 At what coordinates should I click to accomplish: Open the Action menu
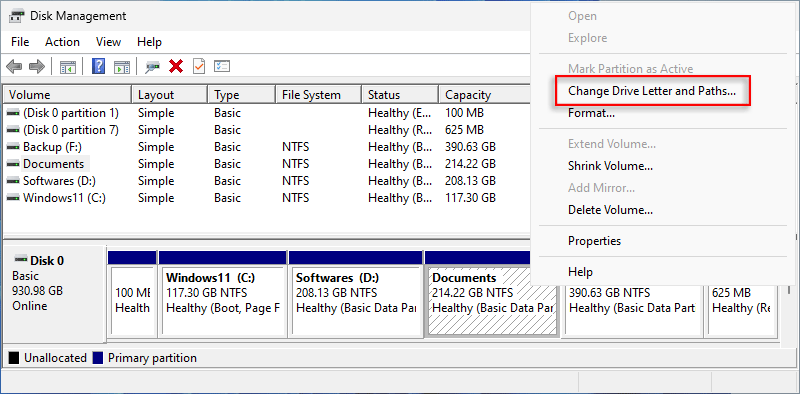point(62,42)
